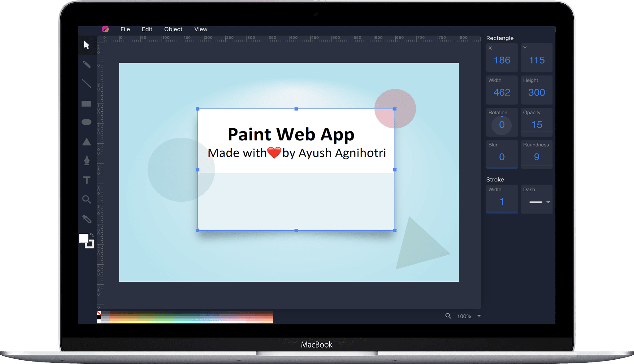Select the Triangle shape tool
634x364 pixels.
point(86,142)
